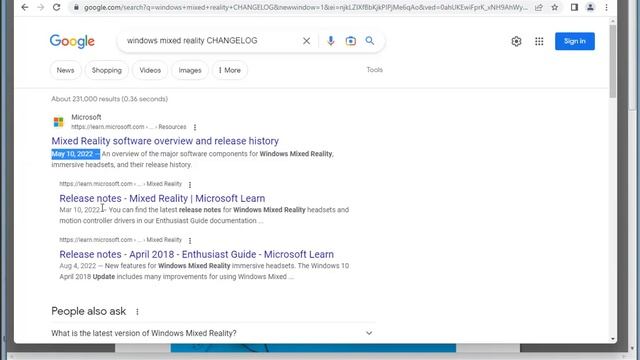Screen dimensions: 640x360
Task: Open Mixed Reality software overview link
Action: tap(165, 141)
